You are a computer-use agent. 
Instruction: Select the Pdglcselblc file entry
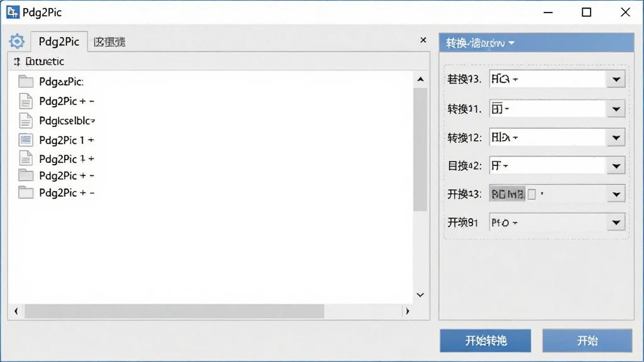pos(57,121)
